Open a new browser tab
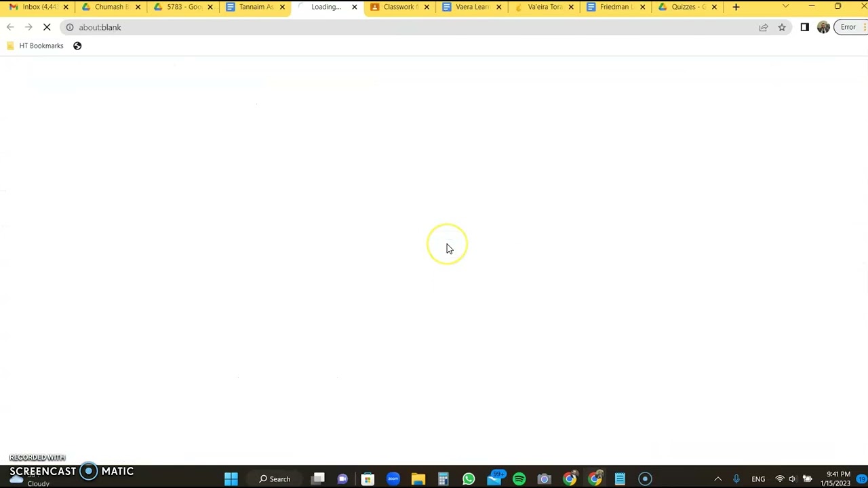The width and height of the screenshot is (868, 488). click(x=736, y=7)
